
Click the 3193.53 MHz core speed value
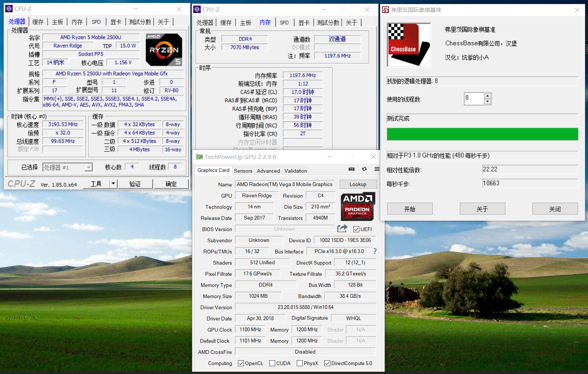click(x=63, y=124)
